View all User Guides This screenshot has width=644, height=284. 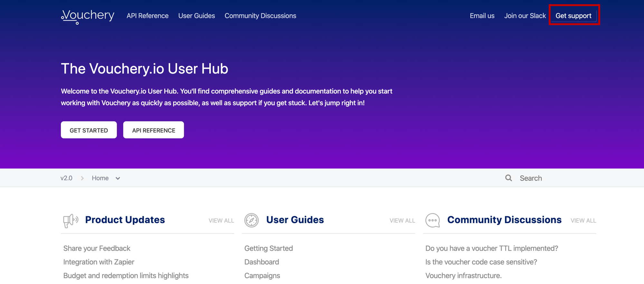402,221
